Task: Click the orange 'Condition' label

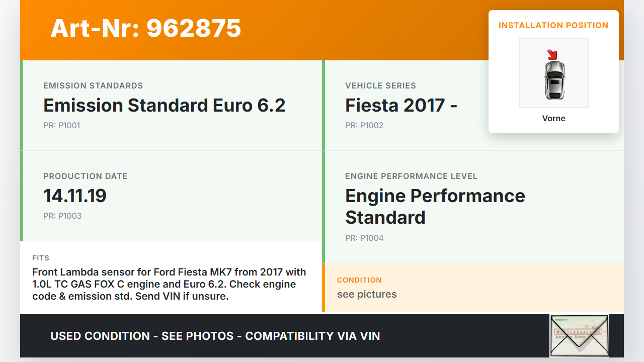Action: point(359,280)
